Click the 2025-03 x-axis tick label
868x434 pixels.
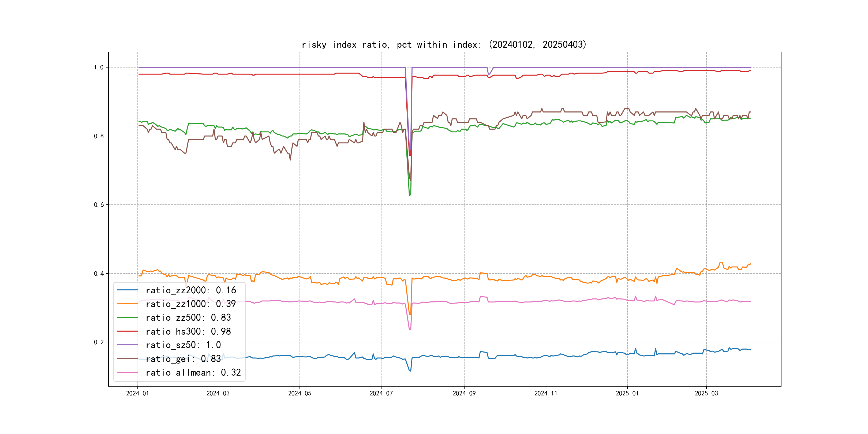pyautogui.click(x=706, y=393)
